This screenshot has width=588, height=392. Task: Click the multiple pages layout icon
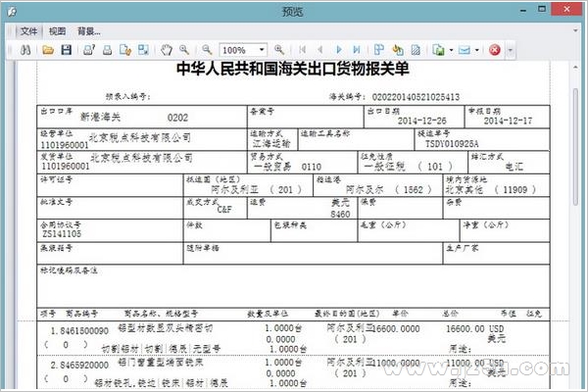click(379, 50)
